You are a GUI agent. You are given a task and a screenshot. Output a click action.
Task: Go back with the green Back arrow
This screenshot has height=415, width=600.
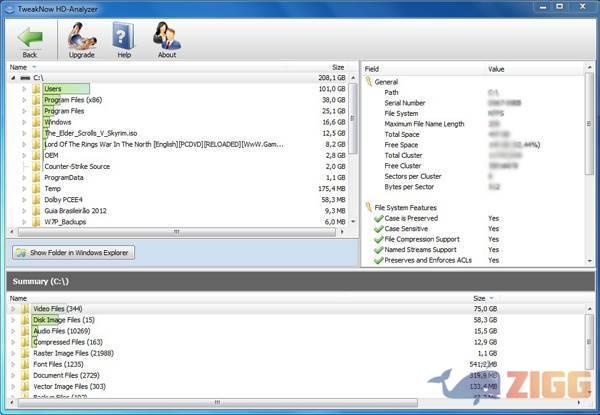pyautogui.click(x=29, y=41)
